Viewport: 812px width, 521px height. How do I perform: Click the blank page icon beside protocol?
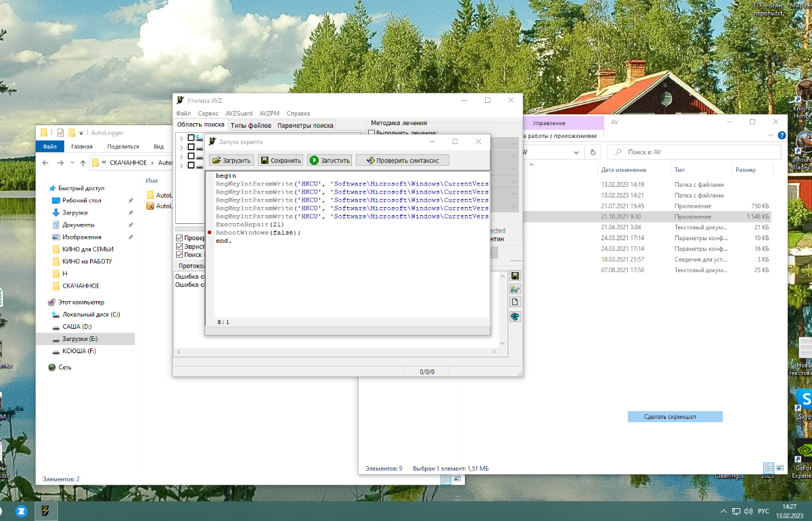click(515, 302)
